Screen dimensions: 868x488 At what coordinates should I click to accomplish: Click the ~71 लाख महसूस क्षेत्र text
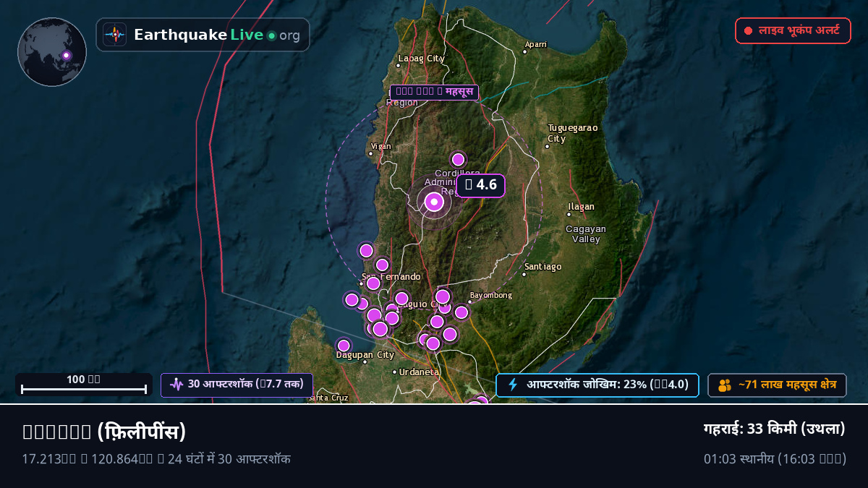[x=787, y=385]
